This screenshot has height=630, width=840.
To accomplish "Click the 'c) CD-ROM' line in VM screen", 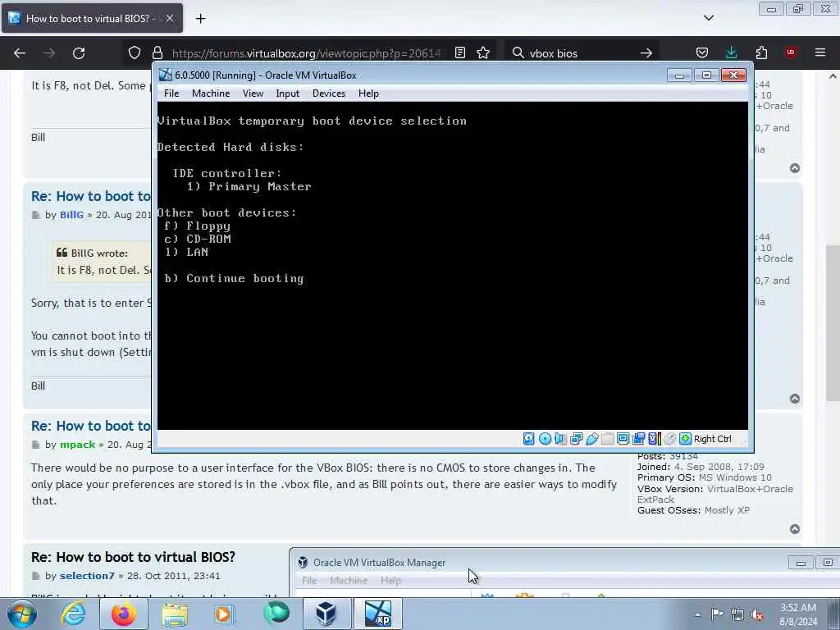I will click(x=197, y=239).
